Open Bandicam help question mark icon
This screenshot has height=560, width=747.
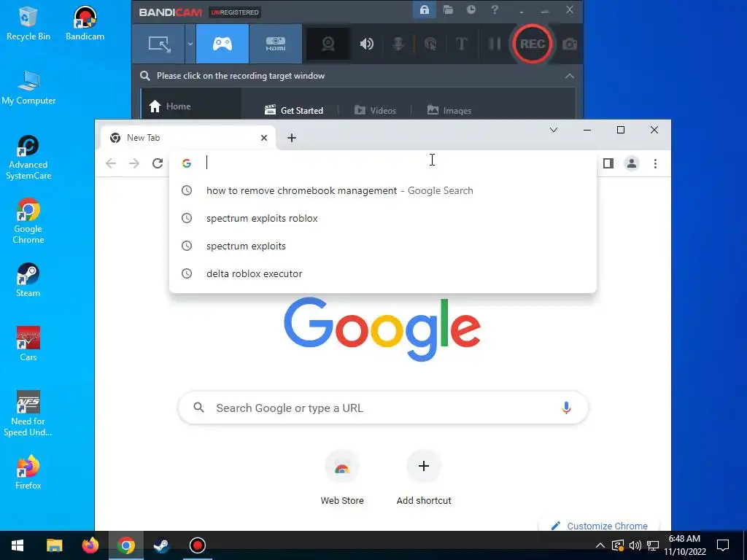click(495, 10)
